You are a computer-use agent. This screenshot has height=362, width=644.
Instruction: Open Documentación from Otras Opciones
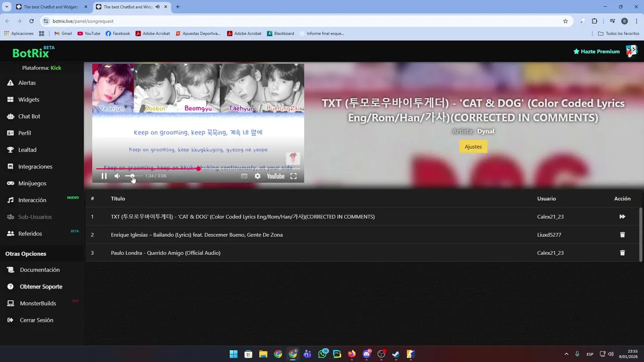40,270
